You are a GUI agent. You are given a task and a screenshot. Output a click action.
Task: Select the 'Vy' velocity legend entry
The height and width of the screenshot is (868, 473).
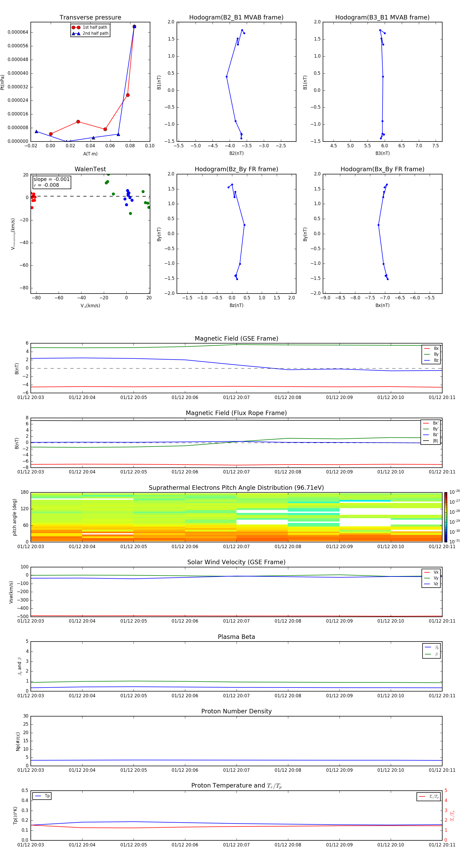coord(431,578)
